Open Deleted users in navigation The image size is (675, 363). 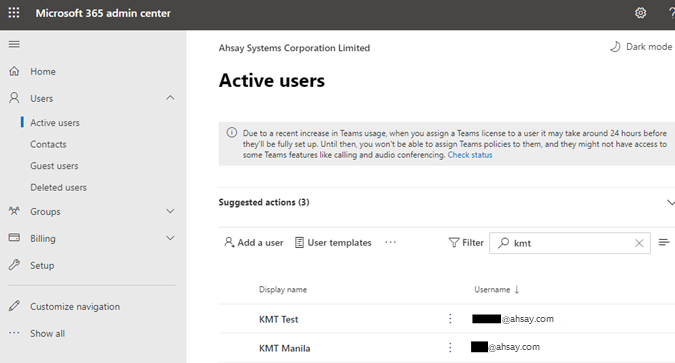tap(59, 187)
